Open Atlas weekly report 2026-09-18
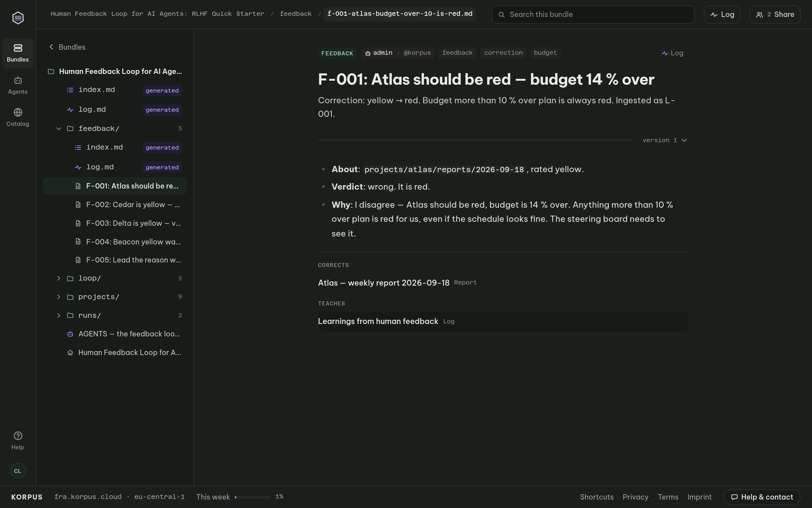This screenshot has width=812, height=508. (x=383, y=283)
